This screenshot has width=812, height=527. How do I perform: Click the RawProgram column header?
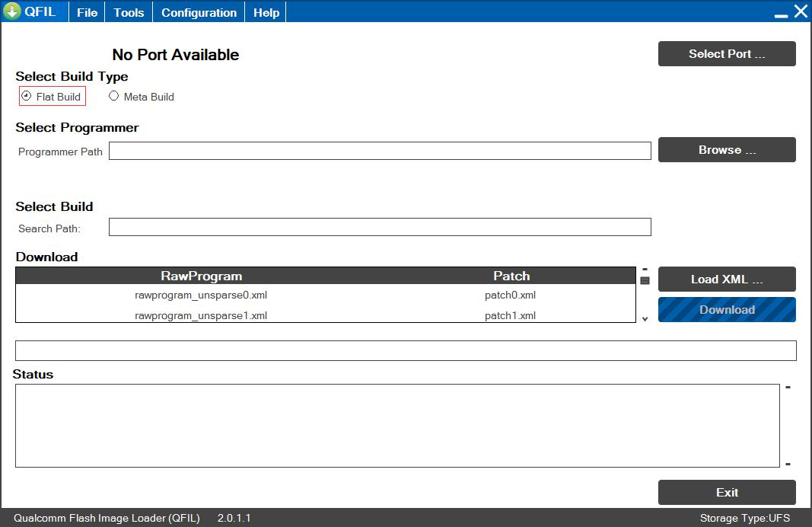point(202,276)
